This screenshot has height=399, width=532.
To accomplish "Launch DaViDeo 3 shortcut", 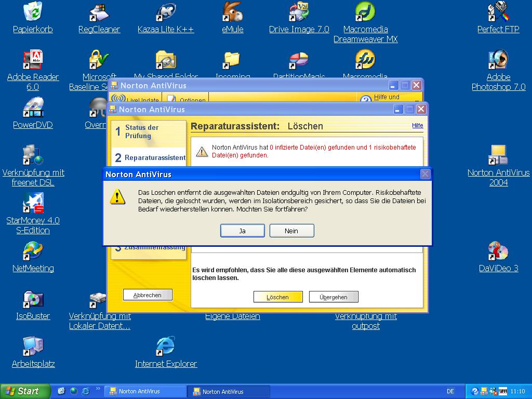I will [498, 257].
